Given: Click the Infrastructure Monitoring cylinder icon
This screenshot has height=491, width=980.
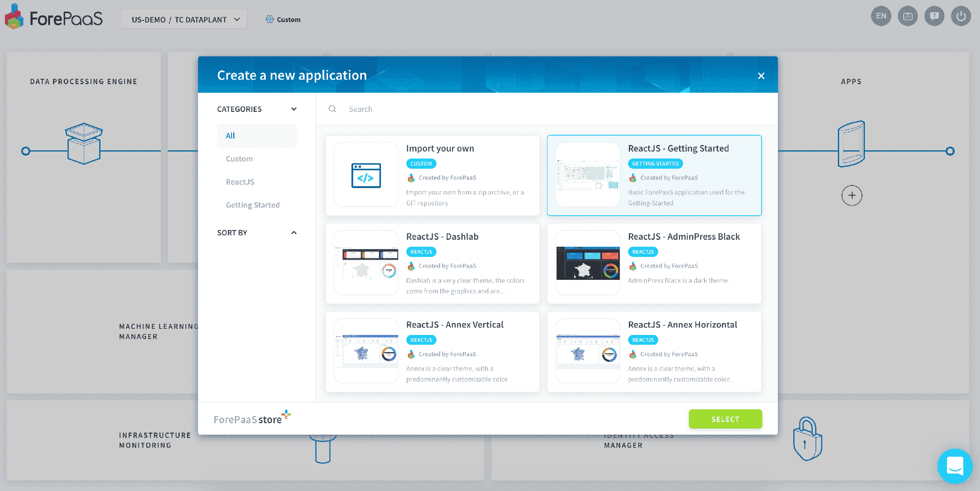Looking at the screenshot, I should tap(323, 449).
